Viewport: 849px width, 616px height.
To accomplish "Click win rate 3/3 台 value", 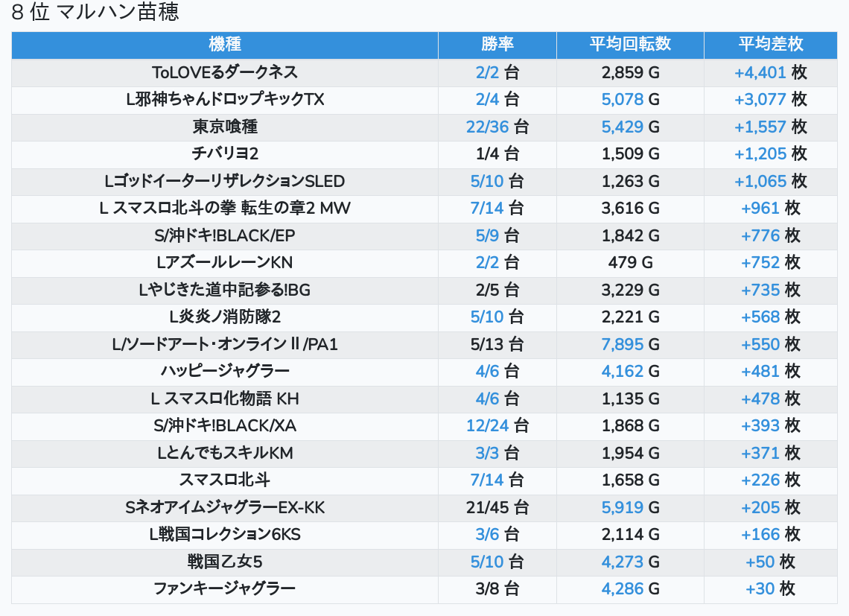I will pos(497,453).
